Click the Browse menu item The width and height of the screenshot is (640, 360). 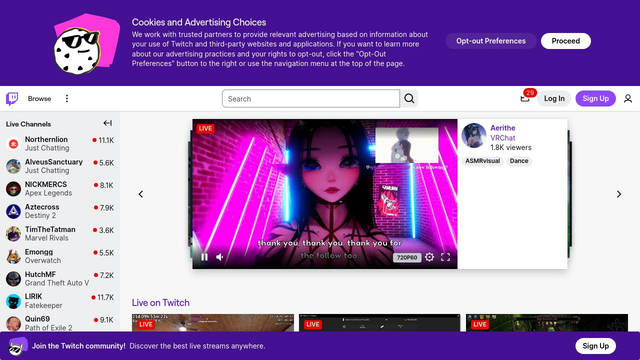click(x=39, y=99)
